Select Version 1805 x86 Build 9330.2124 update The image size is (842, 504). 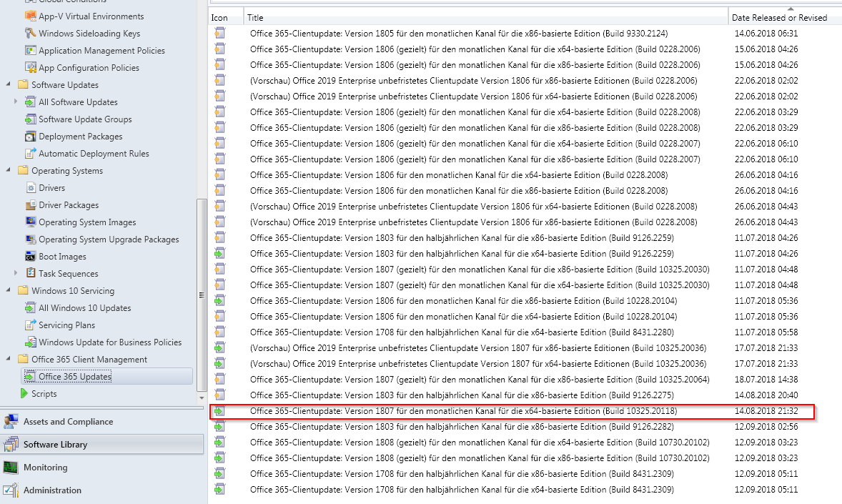click(x=459, y=34)
